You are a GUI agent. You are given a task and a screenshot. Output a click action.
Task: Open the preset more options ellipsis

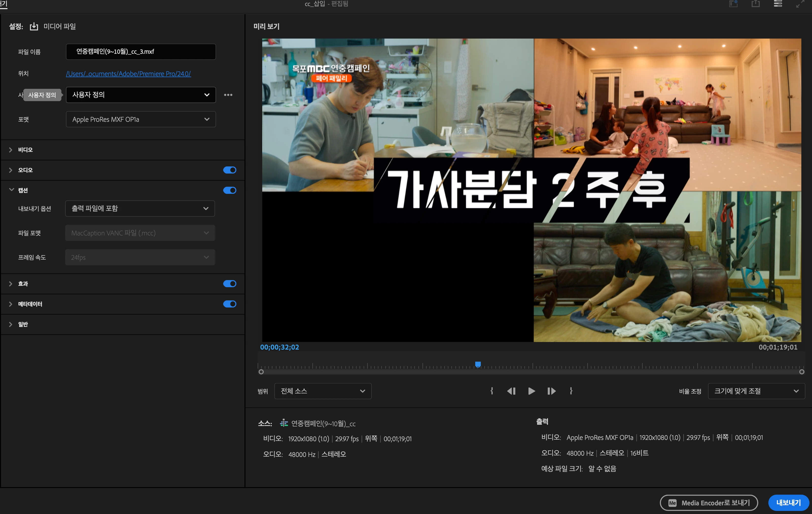tap(228, 95)
